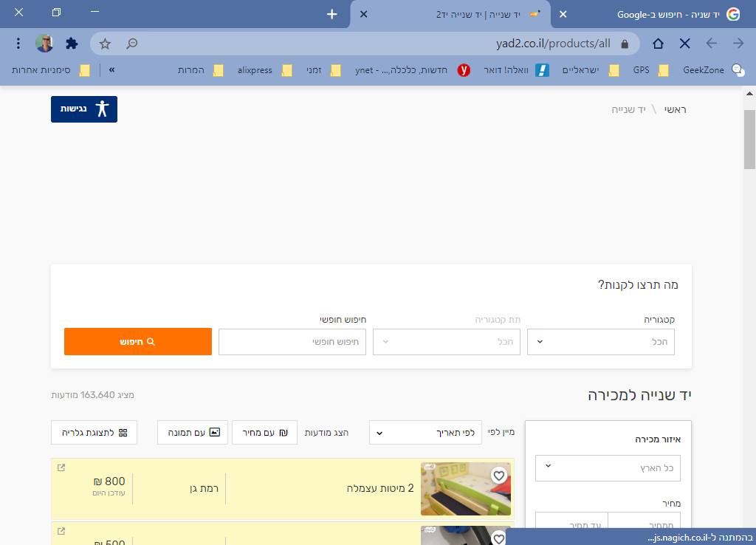Image resolution: width=756 pixels, height=545 pixels.
Task: Expand the קטגוריה dropdown
Action: [x=600, y=342]
